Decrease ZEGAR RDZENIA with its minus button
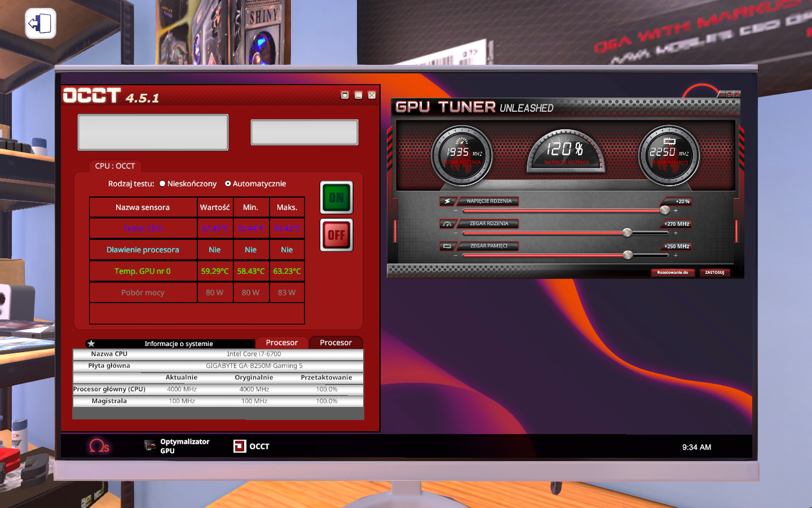The image size is (812, 508). pos(456,233)
